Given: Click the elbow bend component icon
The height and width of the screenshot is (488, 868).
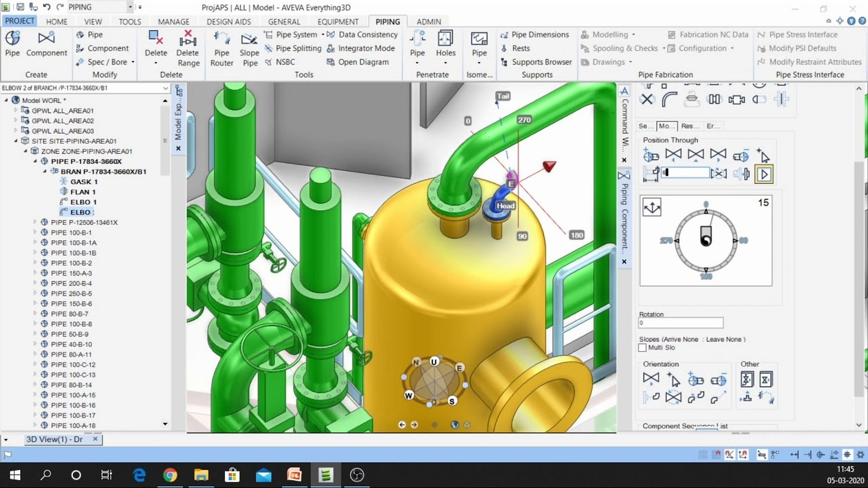Looking at the screenshot, I should pyautogui.click(x=669, y=99).
